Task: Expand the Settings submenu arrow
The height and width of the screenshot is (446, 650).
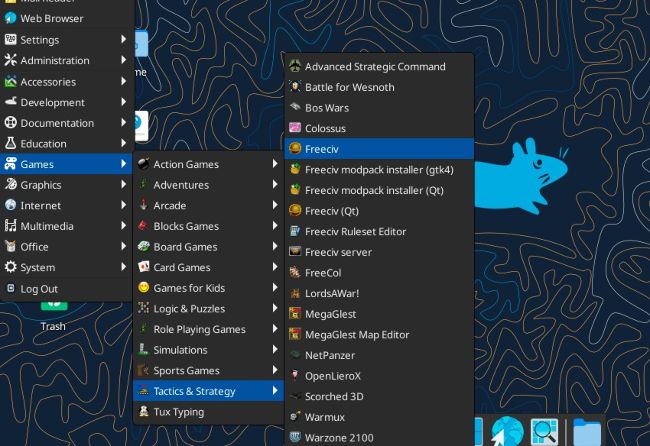Action: pyautogui.click(x=124, y=39)
